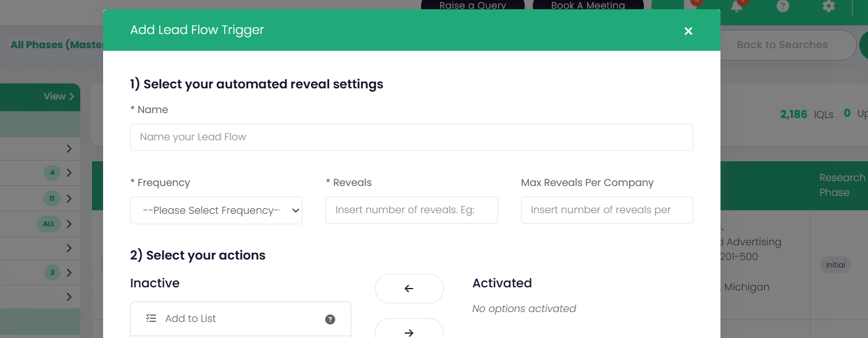Expand the sidebar row with badge 11

(x=69, y=198)
